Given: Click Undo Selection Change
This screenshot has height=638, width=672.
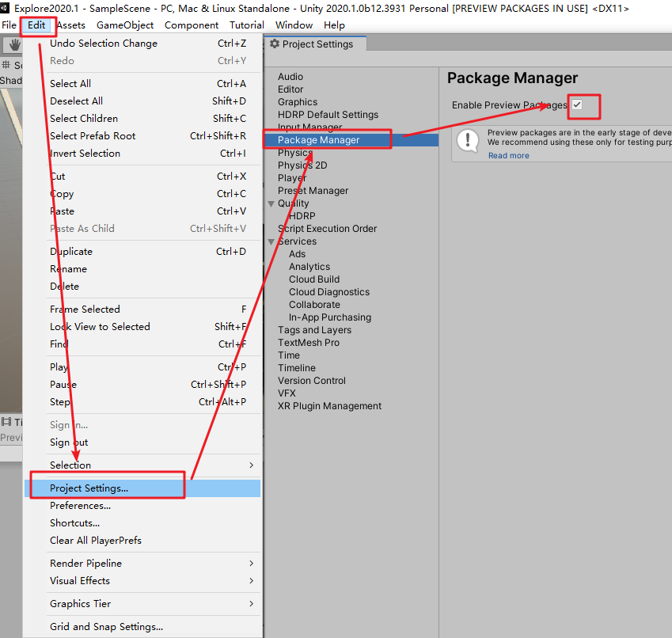Looking at the screenshot, I should coord(103,44).
